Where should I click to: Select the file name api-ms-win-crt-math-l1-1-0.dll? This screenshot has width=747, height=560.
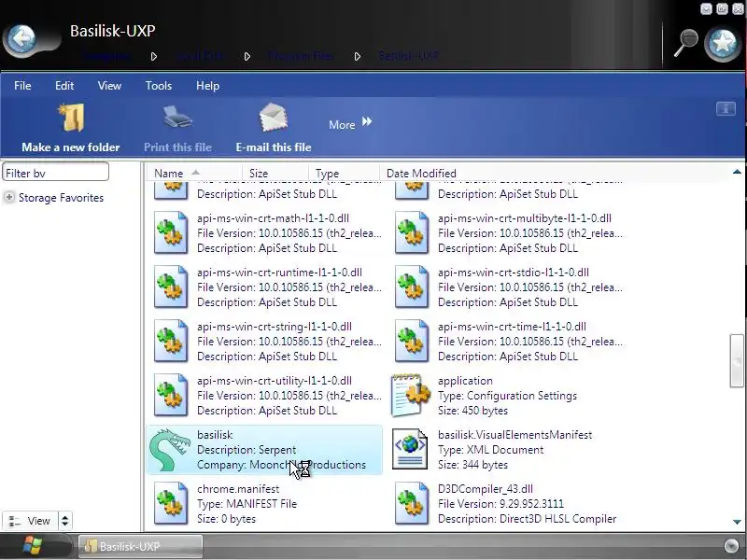coord(273,218)
